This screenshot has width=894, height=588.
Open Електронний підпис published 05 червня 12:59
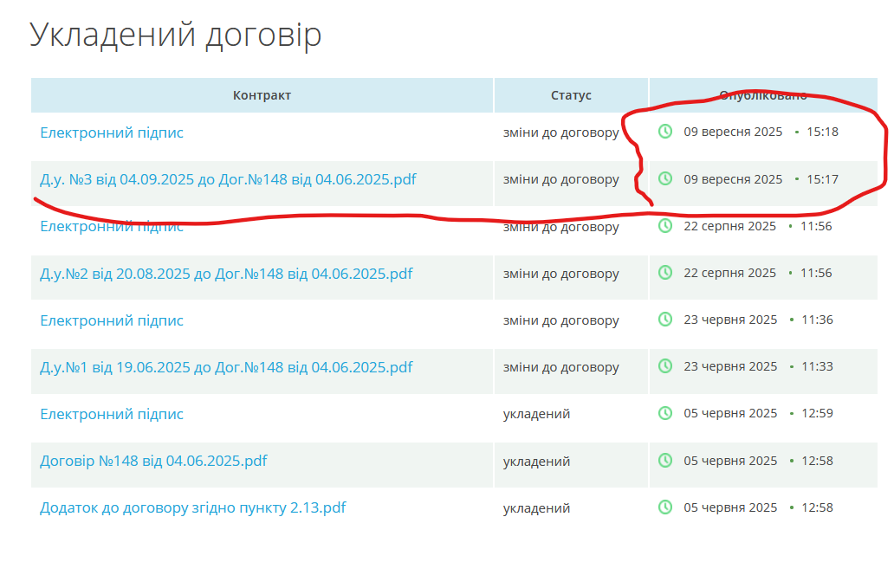click(112, 414)
